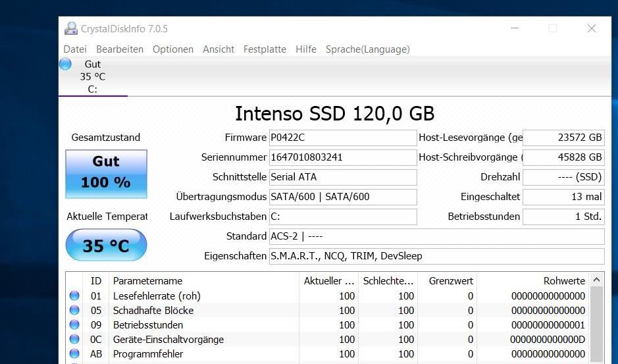
Task: Click status orb of Schadhafte Blöcke row
Action: (x=74, y=311)
